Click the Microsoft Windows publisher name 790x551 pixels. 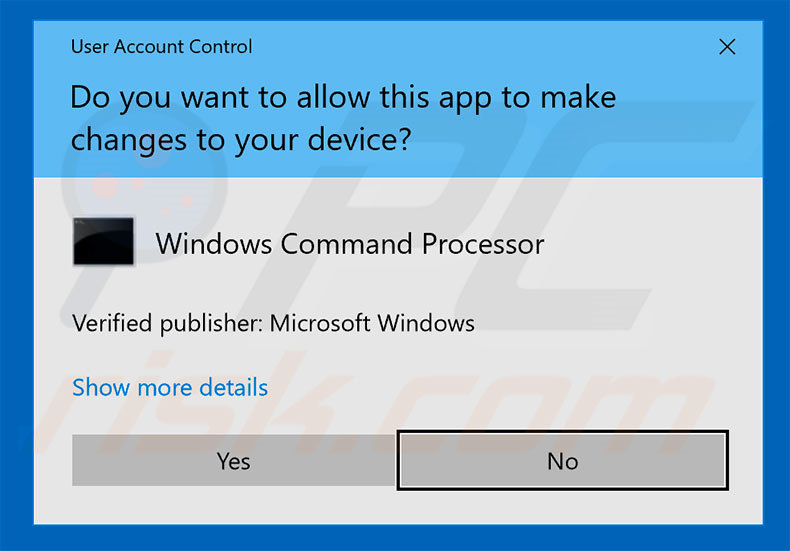(x=372, y=323)
